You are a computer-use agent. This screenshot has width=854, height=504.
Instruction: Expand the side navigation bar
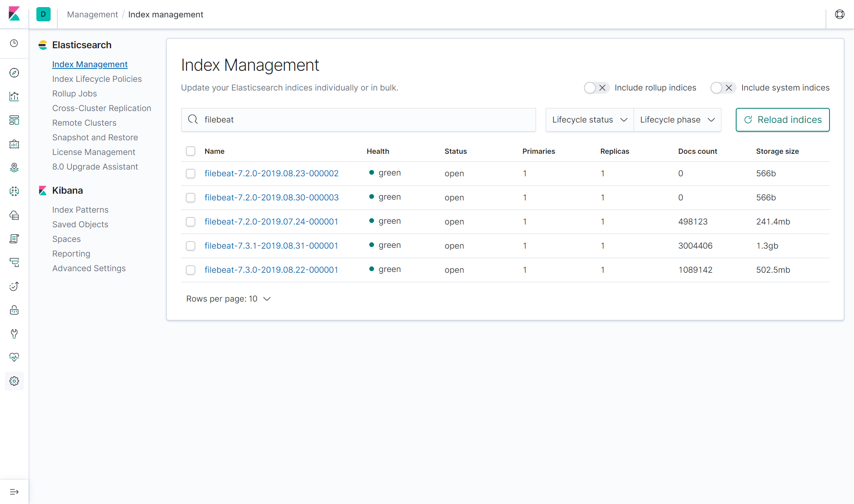[14, 492]
